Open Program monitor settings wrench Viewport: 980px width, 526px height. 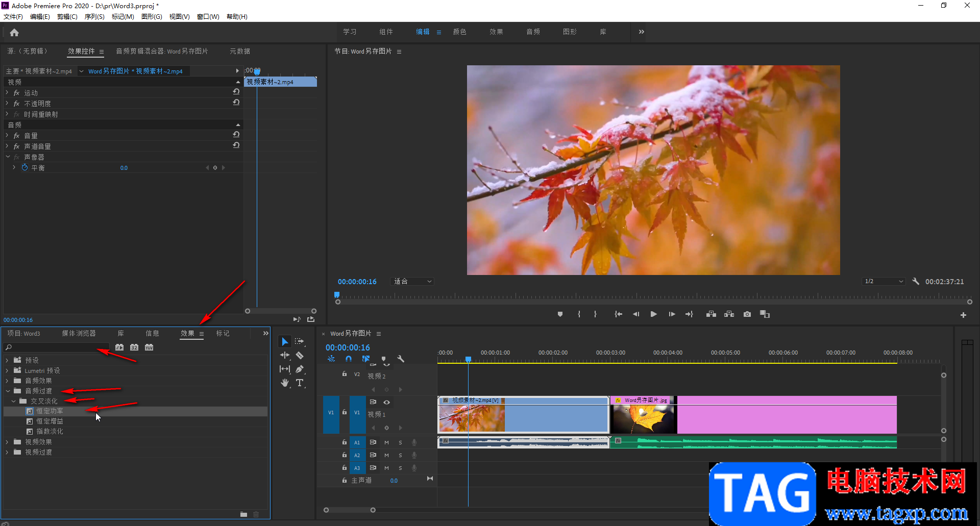(x=916, y=281)
